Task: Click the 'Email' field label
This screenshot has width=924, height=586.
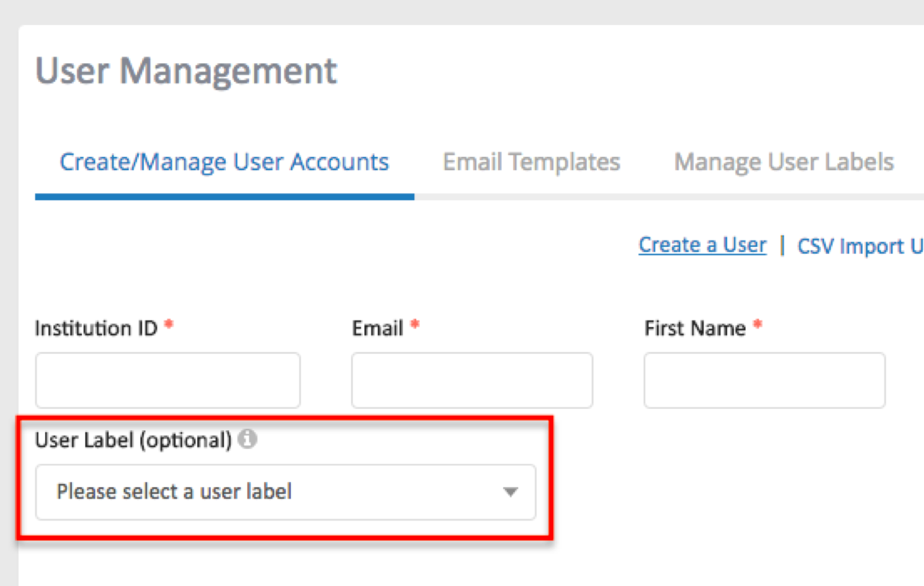Action: [377, 328]
